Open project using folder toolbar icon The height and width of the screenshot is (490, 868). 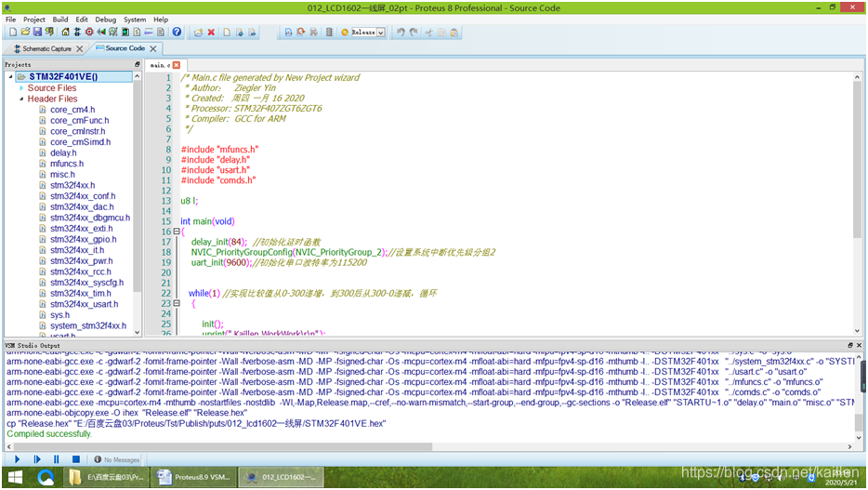tap(25, 33)
